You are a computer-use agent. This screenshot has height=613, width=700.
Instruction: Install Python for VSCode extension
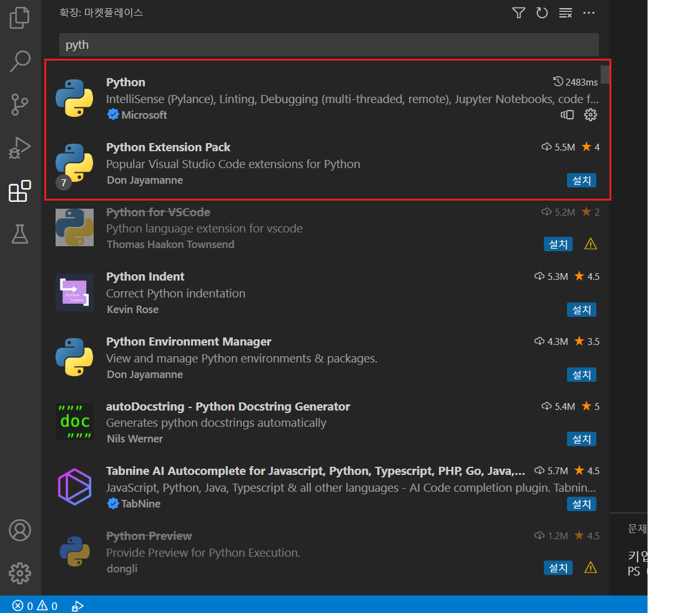point(558,244)
